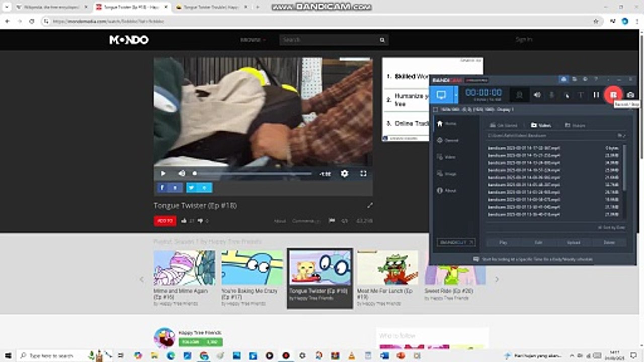Click the green Follow button for Happy Tree Friends
This screenshot has height=362, width=644.
tap(201, 342)
